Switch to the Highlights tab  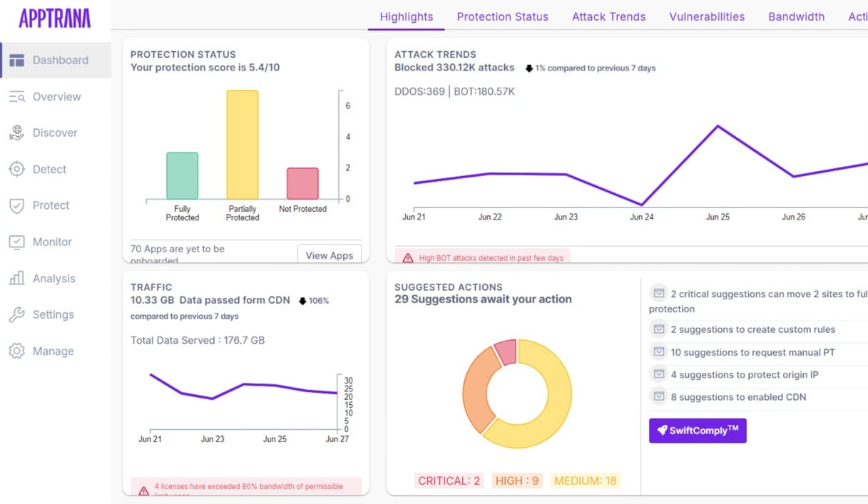407,16
